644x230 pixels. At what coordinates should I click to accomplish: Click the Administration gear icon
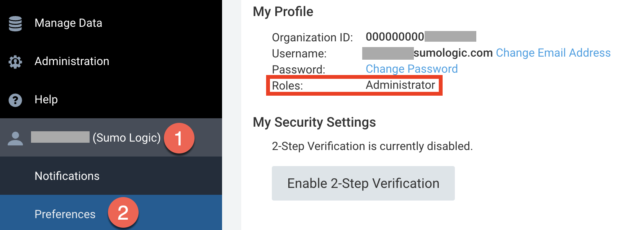pos(15,62)
